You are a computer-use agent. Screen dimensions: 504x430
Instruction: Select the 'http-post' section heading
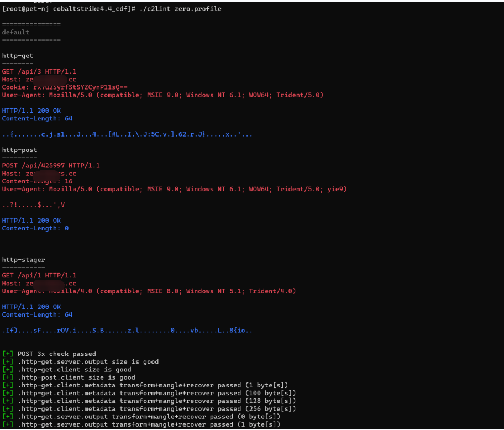[x=19, y=150]
